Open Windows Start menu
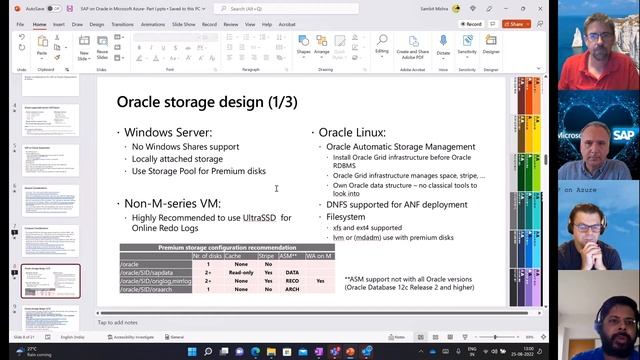Screen dimensions: 640x360 pos(192,351)
